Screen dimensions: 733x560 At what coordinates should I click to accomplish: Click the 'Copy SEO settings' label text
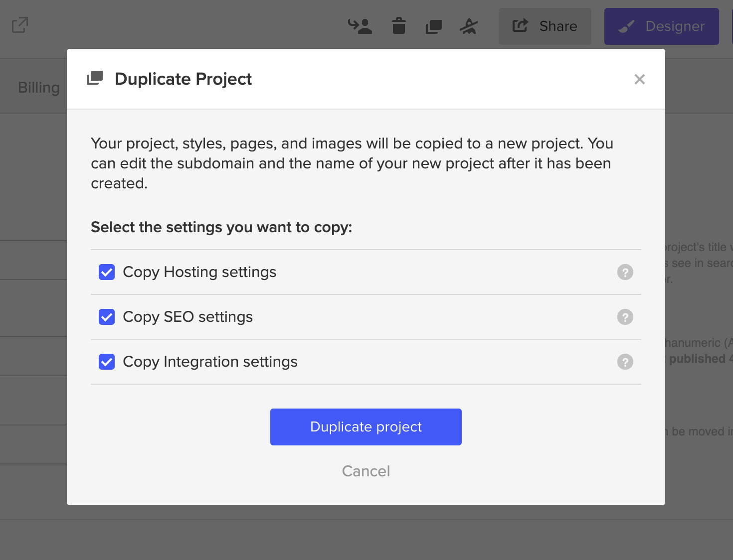188,317
